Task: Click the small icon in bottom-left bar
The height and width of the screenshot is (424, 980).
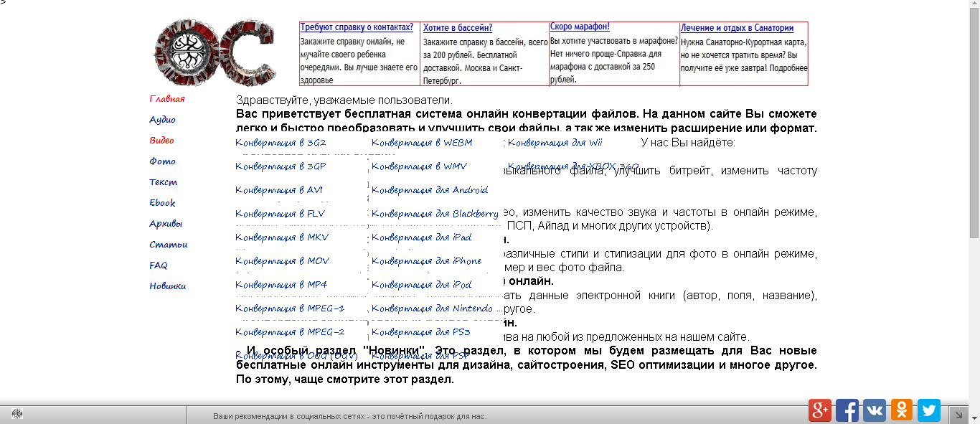Action: click(17, 414)
